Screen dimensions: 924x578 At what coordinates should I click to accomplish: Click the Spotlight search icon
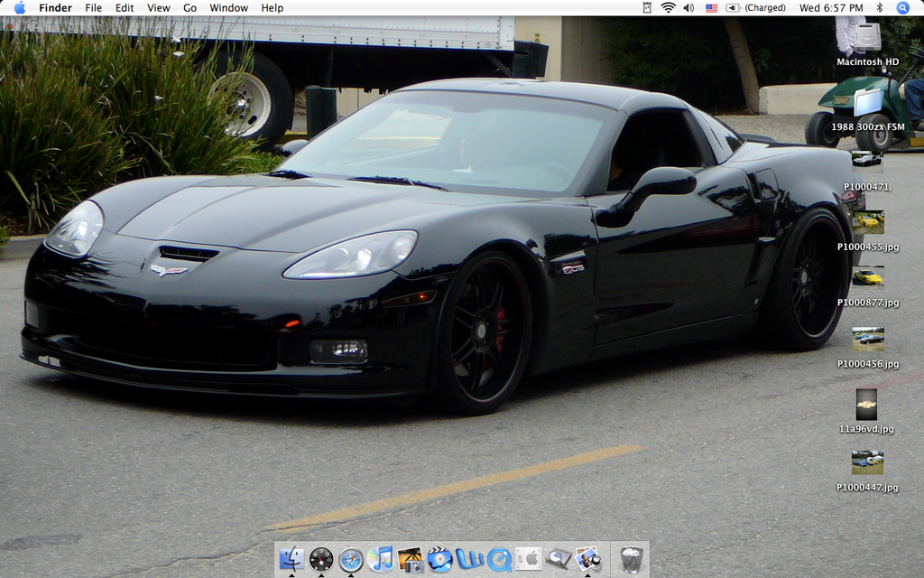(x=902, y=8)
